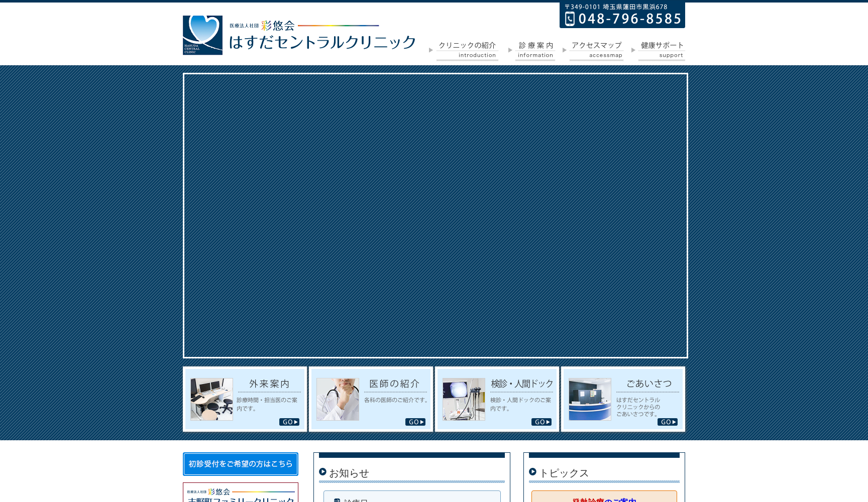Image resolution: width=868 pixels, height=502 pixels.
Task: Click the Hasuda Central Clinic heart logo
Action: (202, 35)
